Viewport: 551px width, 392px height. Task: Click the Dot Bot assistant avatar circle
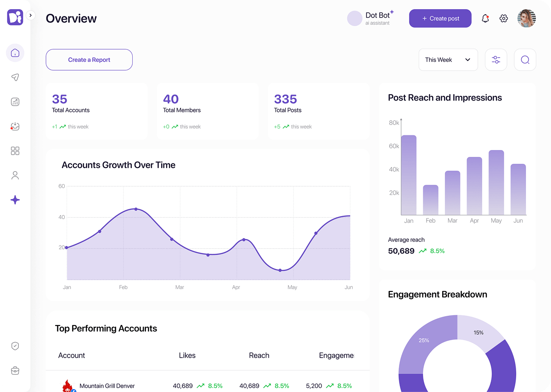pos(354,18)
